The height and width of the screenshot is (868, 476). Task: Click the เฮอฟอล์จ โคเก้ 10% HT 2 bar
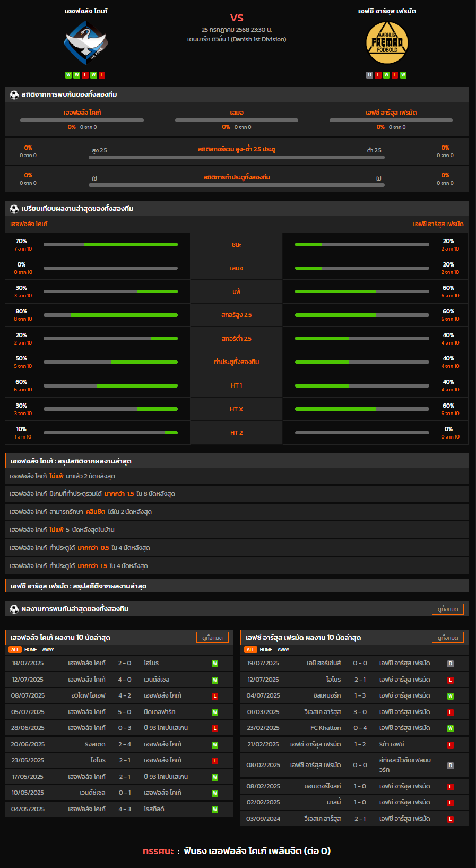[x=110, y=433]
